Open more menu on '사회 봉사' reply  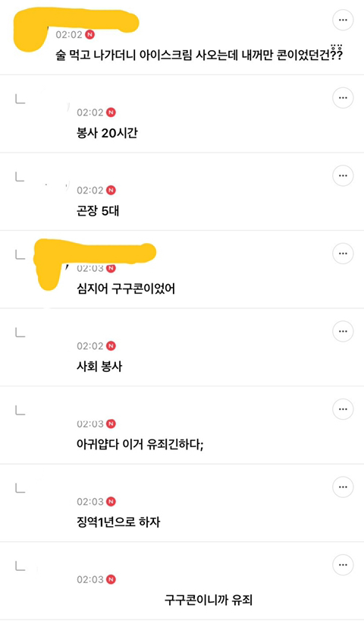[343, 331]
